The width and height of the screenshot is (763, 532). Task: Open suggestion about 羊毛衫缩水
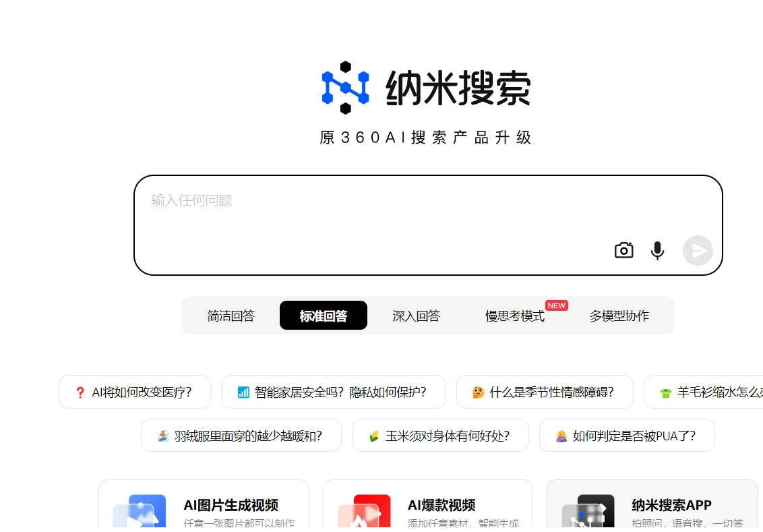[704, 392]
